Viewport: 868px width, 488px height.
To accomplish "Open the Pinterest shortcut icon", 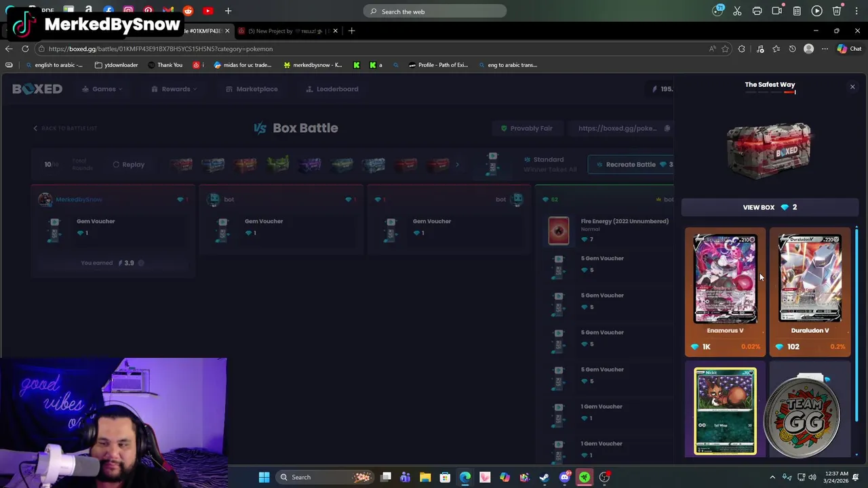I will [148, 11].
